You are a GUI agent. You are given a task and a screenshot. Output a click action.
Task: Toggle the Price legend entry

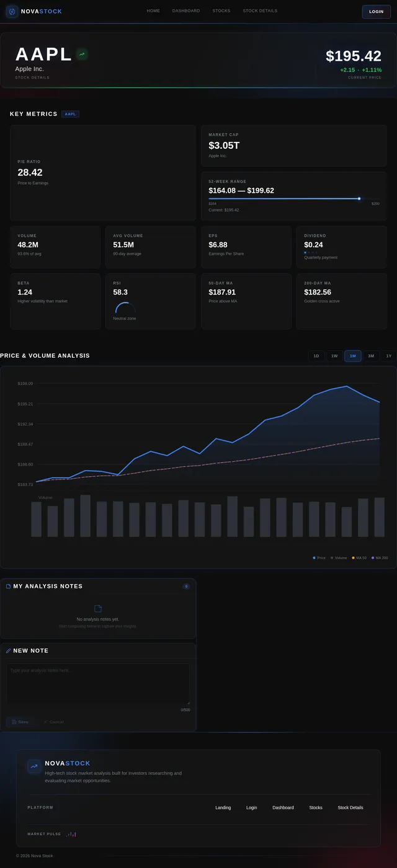319,558
